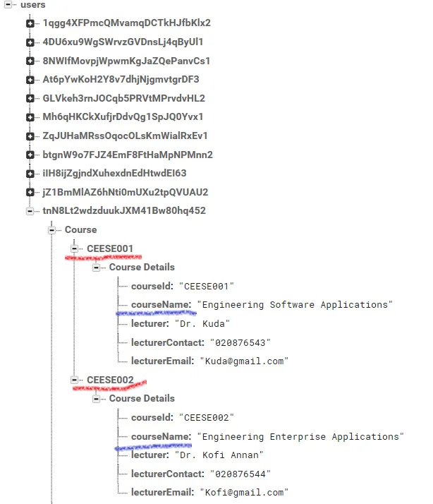
Task: Expand node At6pYwKoH2Y8v7dhjNjgmvtgrDF3
Action: [30, 80]
